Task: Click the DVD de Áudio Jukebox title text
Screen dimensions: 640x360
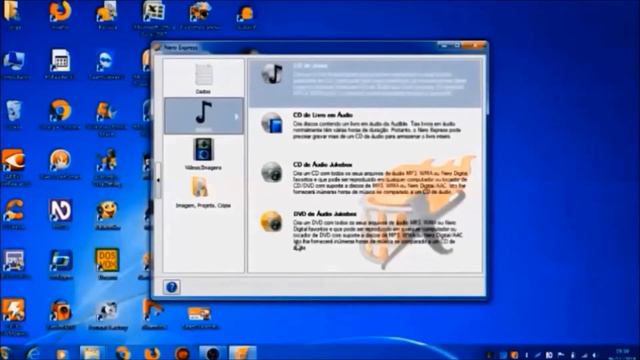Action: pos(325,214)
